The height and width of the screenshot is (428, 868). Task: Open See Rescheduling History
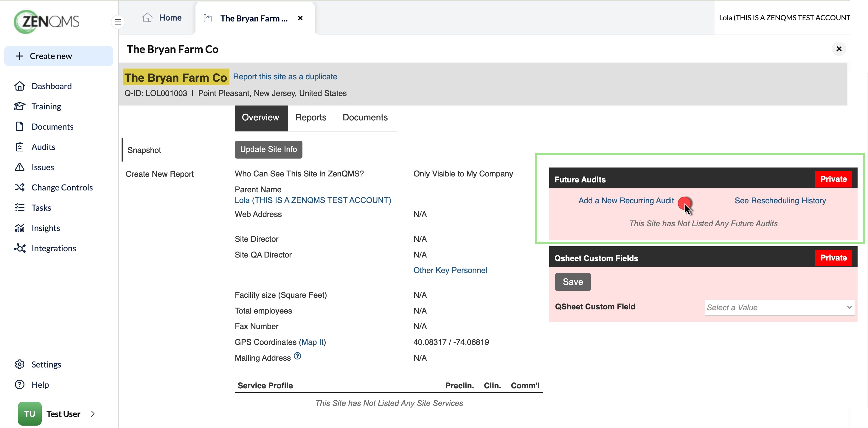780,201
